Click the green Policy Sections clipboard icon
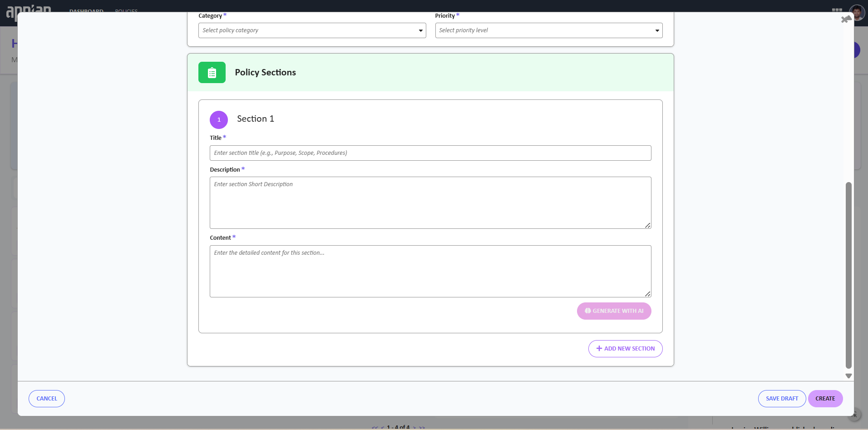 tap(212, 73)
